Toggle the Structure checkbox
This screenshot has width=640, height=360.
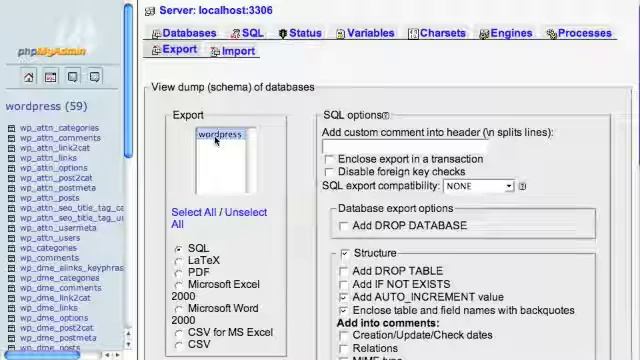pyautogui.click(x=345, y=253)
